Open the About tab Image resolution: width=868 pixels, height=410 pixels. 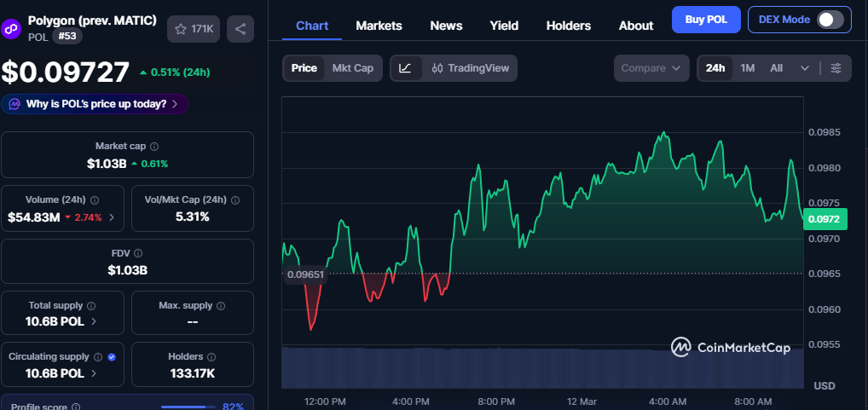tap(636, 26)
